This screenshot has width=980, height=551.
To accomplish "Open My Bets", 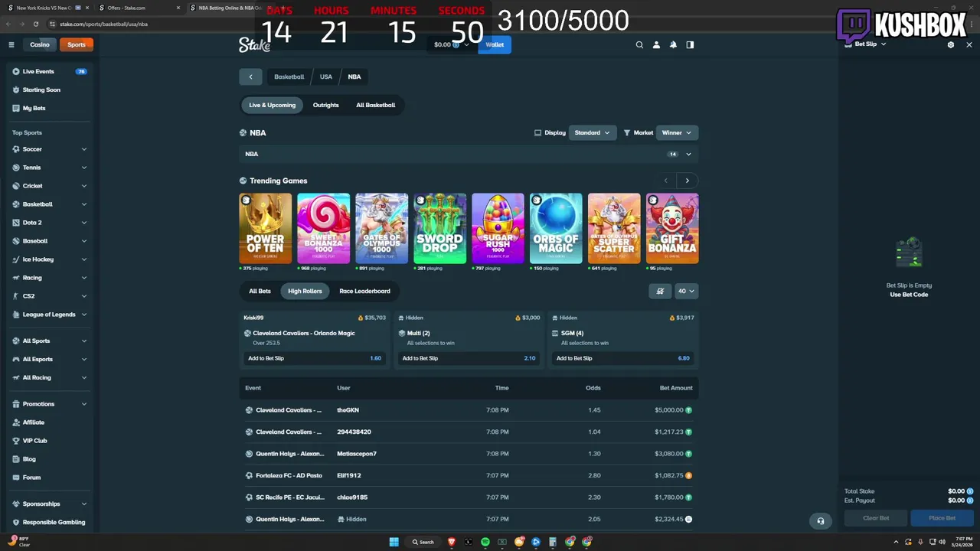I will [51, 108].
